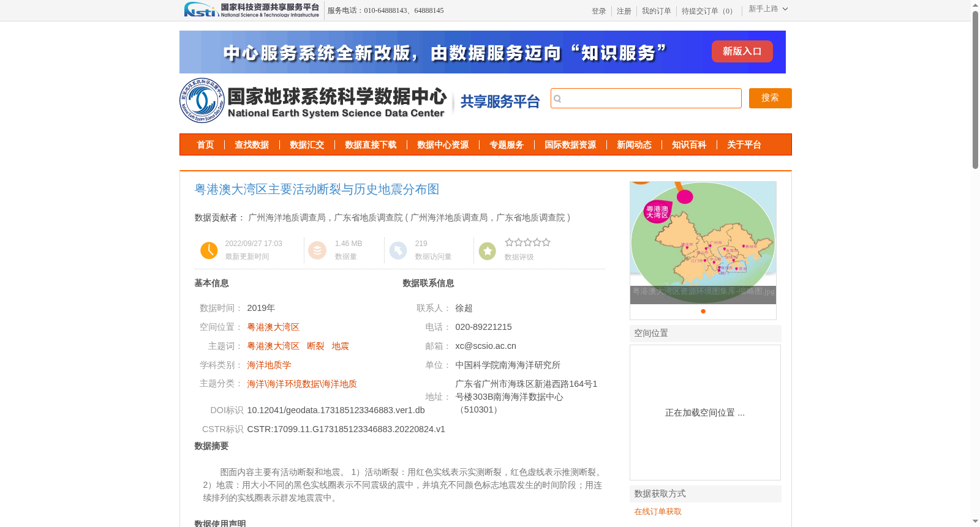This screenshot has height=527, width=980.
Task: Click the National Earth System Science Data Center logo
Action: click(313, 100)
